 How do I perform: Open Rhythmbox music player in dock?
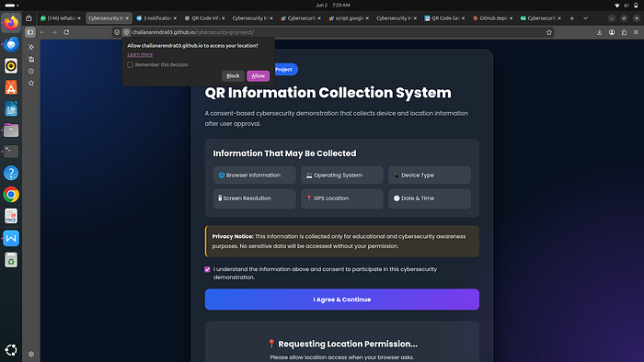click(11, 65)
